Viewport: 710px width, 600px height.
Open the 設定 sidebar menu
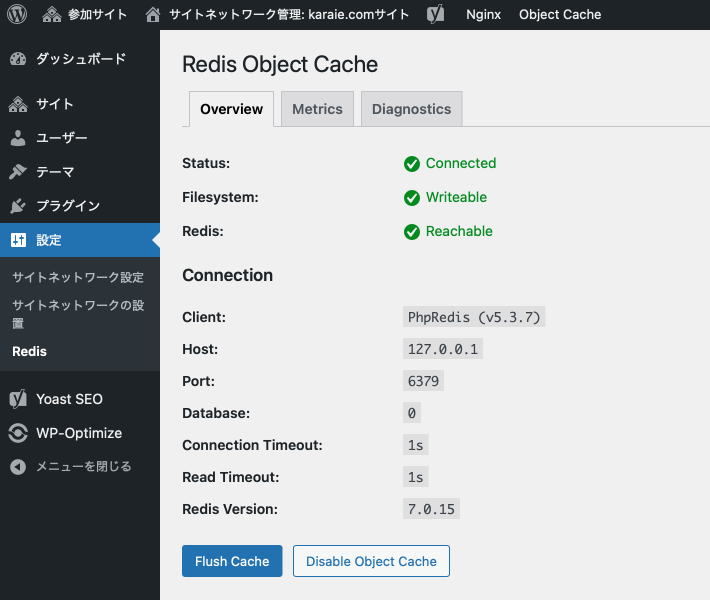80,240
